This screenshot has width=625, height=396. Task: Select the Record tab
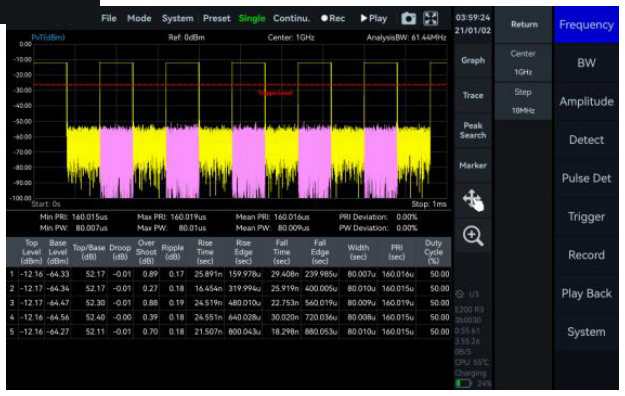[x=586, y=255]
